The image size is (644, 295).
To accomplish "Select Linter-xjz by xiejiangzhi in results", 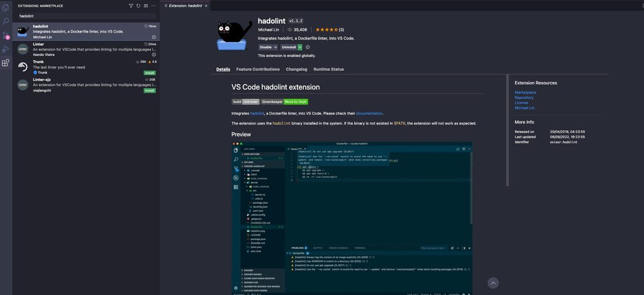I will 86,85.
